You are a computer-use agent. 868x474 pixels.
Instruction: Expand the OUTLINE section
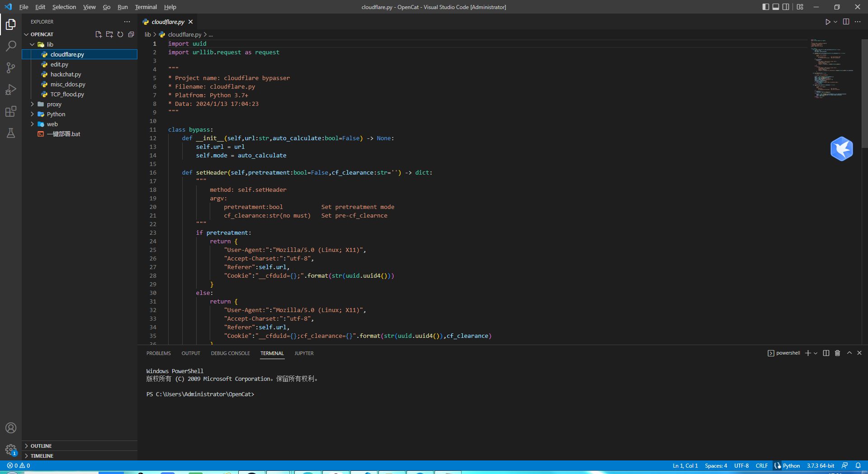[x=80, y=446]
